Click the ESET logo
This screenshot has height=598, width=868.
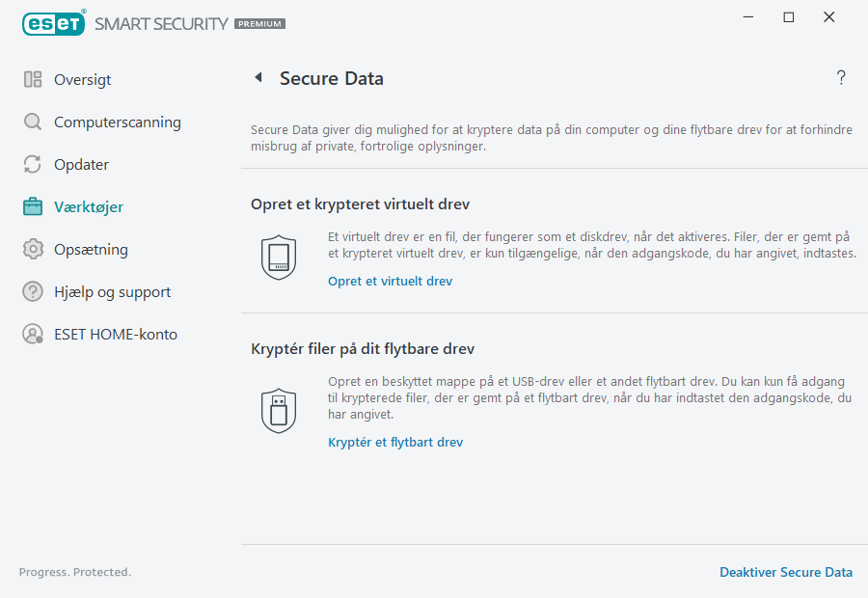[x=53, y=23]
